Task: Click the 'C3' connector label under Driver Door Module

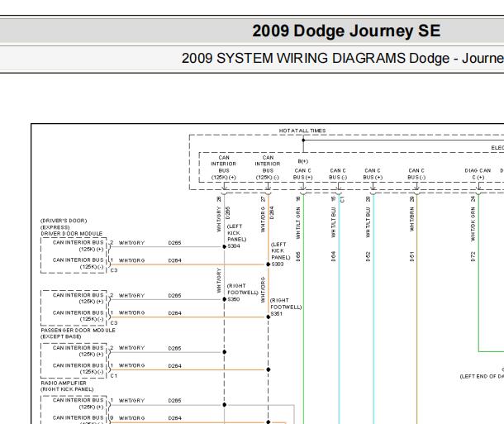Action: pyautogui.click(x=114, y=270)
